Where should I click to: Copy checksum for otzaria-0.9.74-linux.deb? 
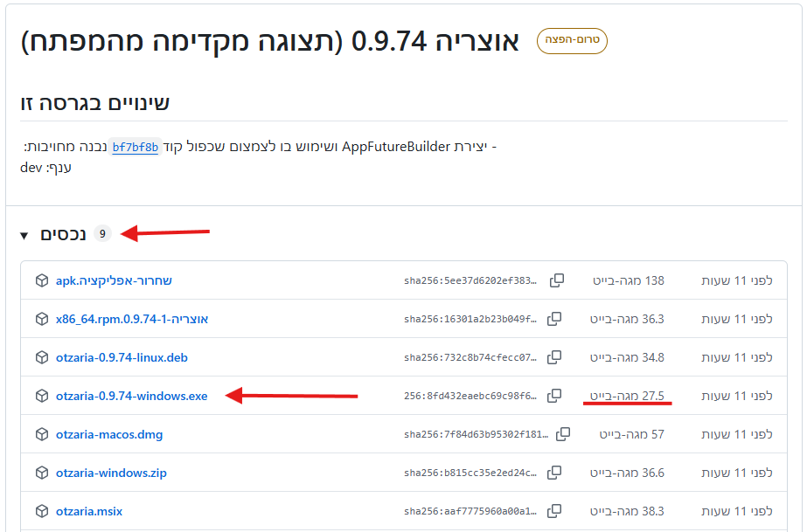554,357
